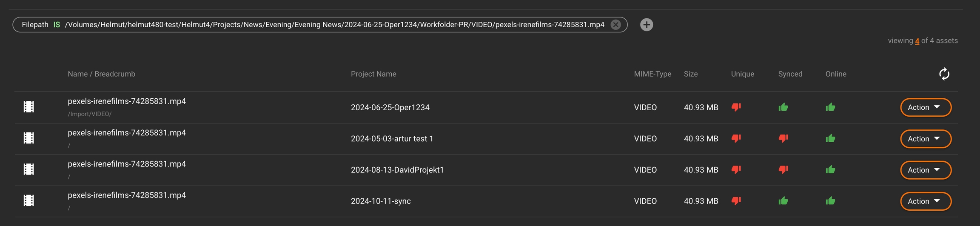Open Action dropdown for 2024-08-13-DavidProjekt1
The image size is (980, 226).
point(926,170)
